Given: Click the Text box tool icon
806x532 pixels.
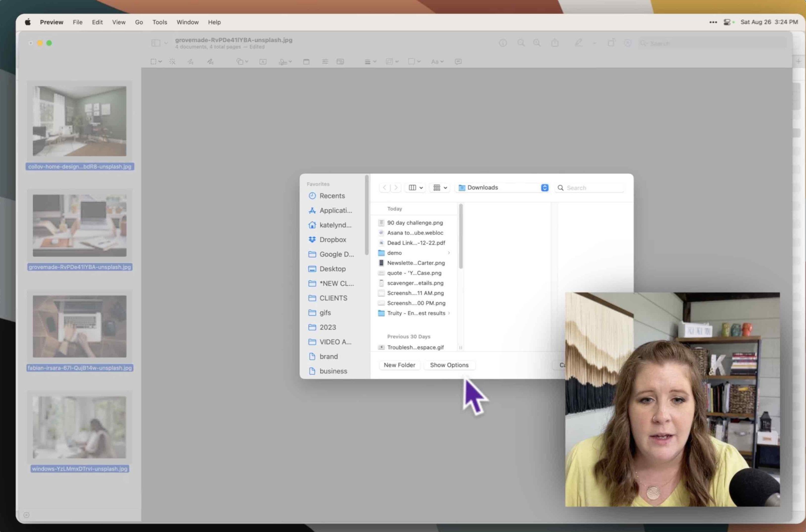Looking at the screenshot, I should point(263,62).
